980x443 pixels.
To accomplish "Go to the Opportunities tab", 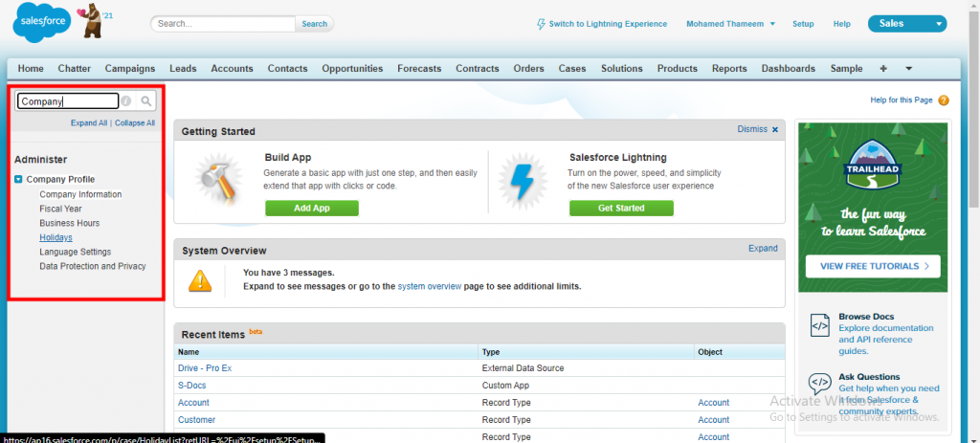I will click(x=352, y=69).
